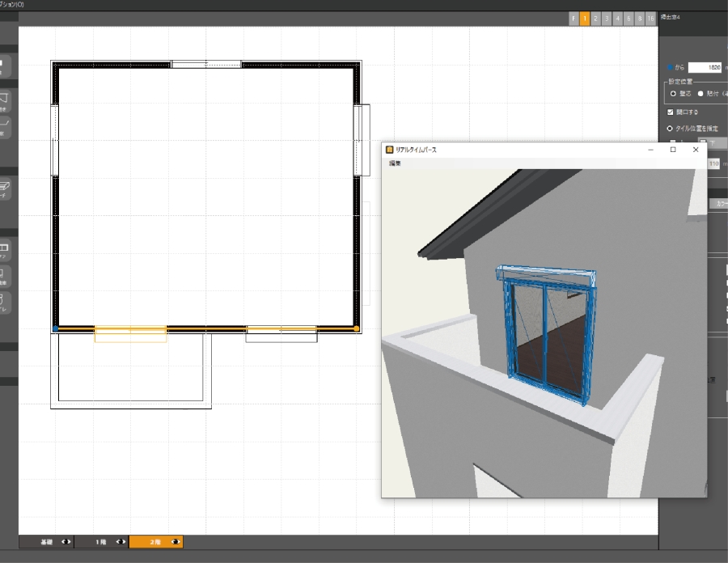
Task: Select the blue-highlighted window in 3D view
Action: [x=546, y=332]
